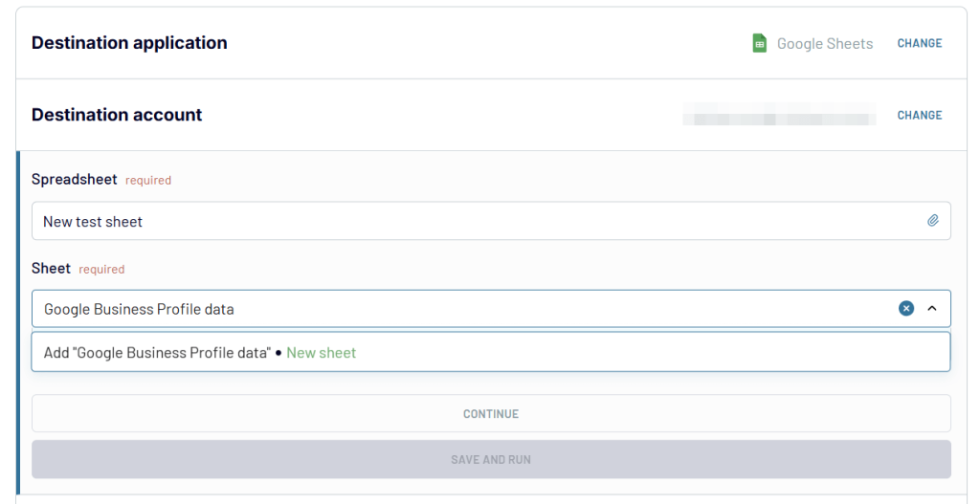The height and width of the screenshot is (504, 980).
Task: Click the required tag beside Sheet
Action: click(x=101, y=269)
